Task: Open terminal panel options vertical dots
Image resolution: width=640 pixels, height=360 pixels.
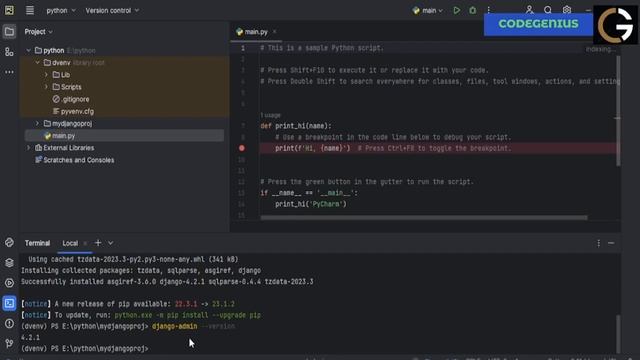Action: pos(598,243)
